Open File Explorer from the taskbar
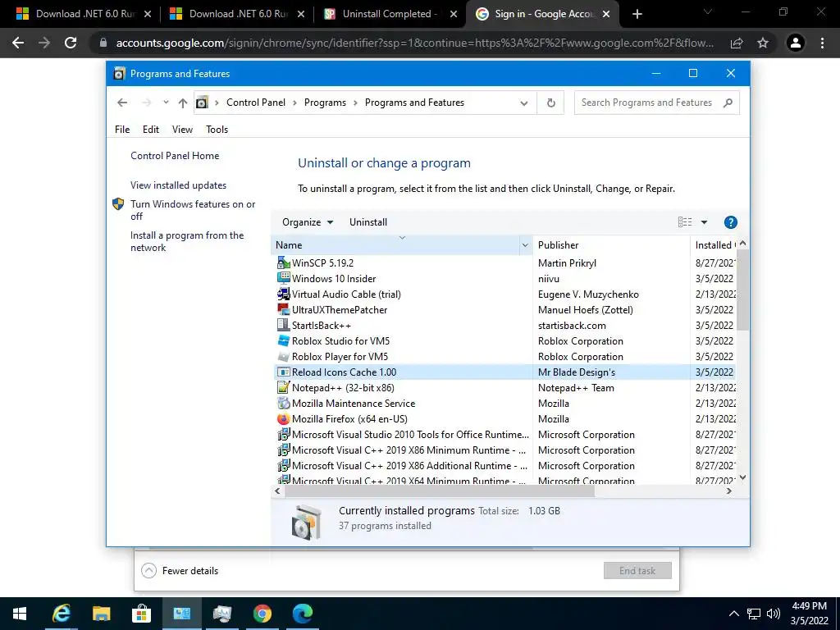The width and height of the screenshot is (840, 630). tap(101, 614)
